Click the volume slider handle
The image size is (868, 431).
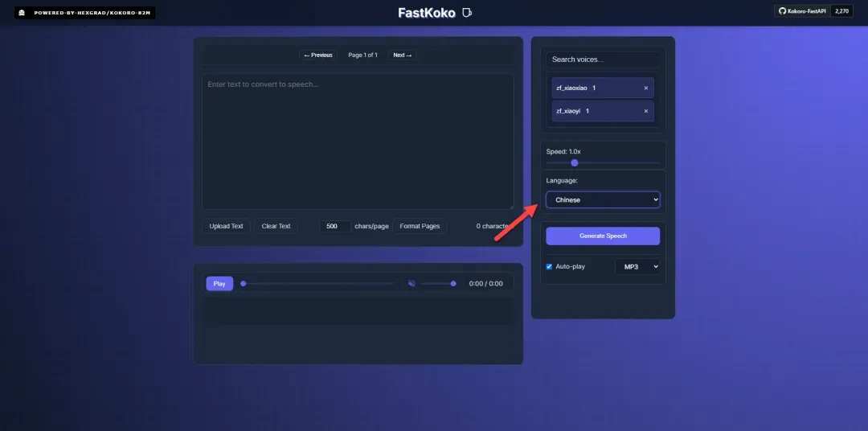453,284
